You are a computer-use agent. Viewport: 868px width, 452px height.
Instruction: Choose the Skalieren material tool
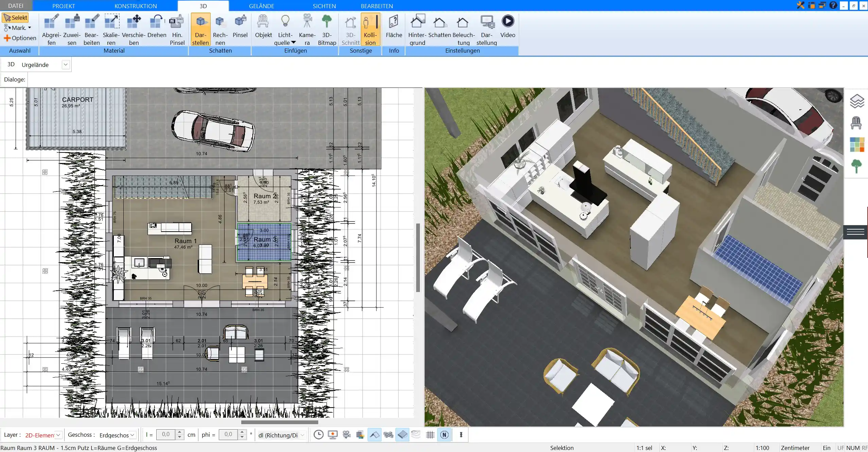coord(111,30)
